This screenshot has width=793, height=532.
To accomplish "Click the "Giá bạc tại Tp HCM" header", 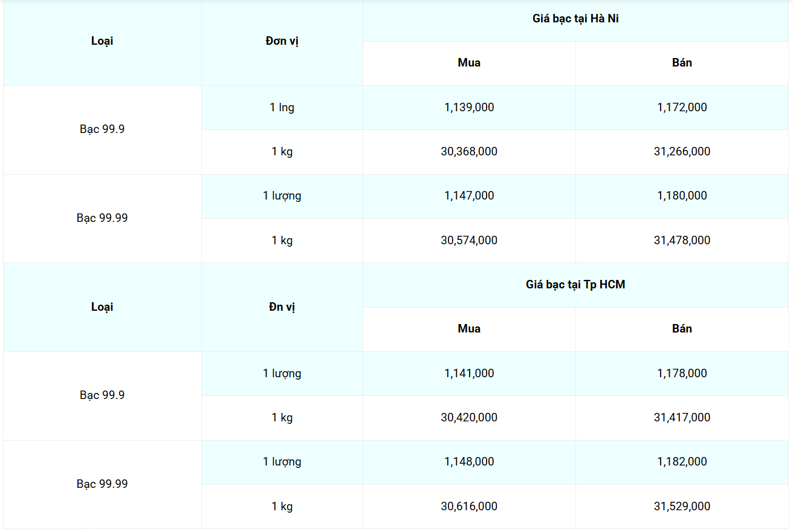I will click(x=575, y=284).
